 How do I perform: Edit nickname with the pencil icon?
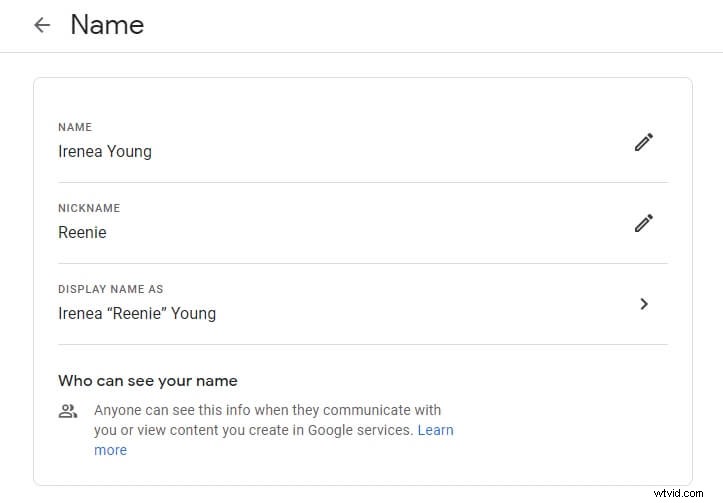[644, 223]
